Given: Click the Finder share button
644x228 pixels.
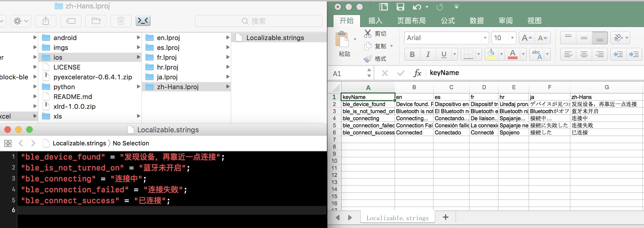Looking at the screenshot, I should point(46,21).
